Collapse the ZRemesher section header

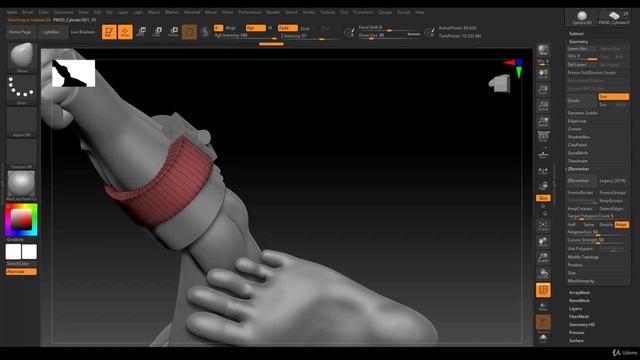(579, 169)
